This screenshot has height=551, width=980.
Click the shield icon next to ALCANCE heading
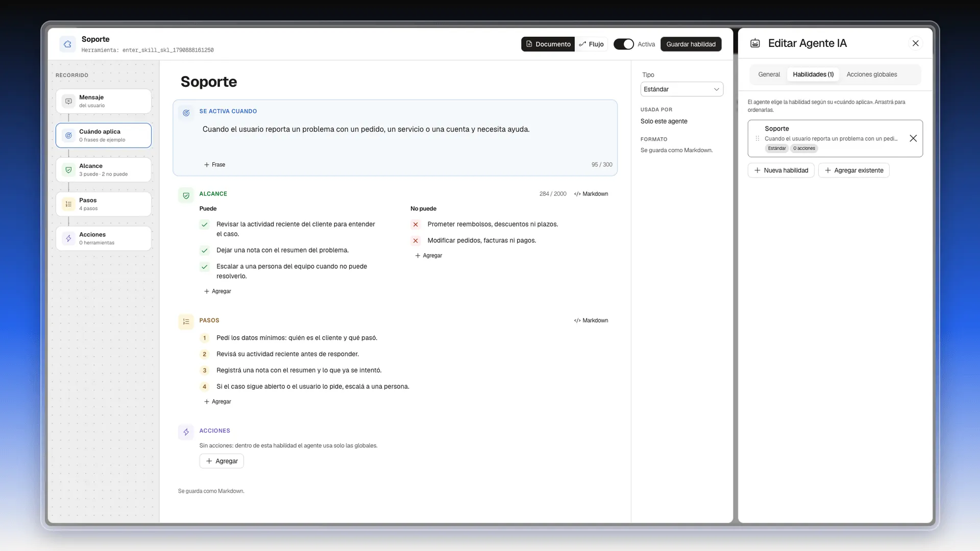186,195
